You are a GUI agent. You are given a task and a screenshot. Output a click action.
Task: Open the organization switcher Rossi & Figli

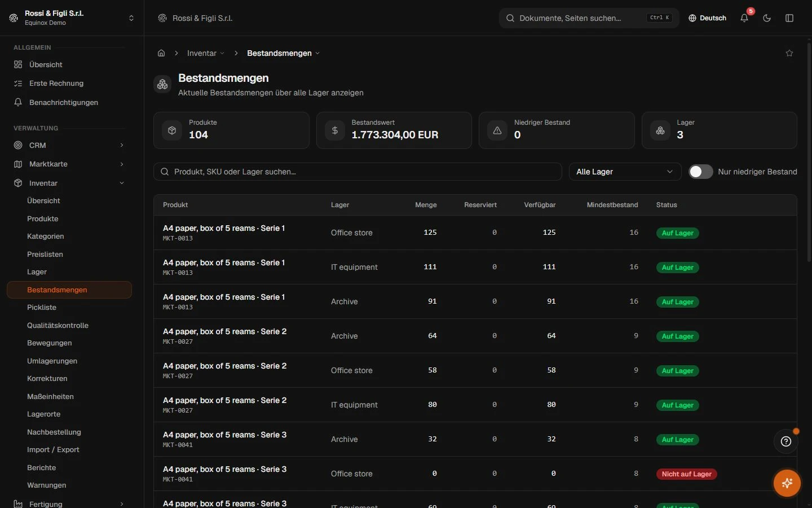click(x=72, y=18)
